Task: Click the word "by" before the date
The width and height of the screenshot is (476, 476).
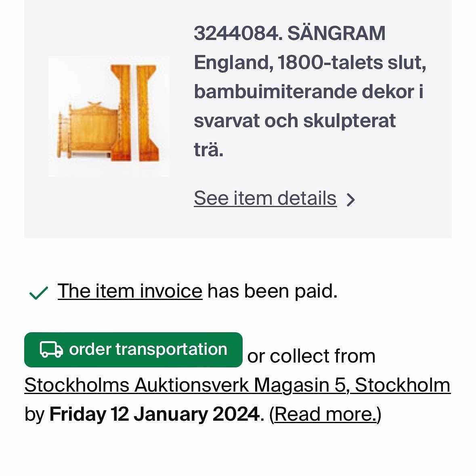Action: [x=34, y=414]
